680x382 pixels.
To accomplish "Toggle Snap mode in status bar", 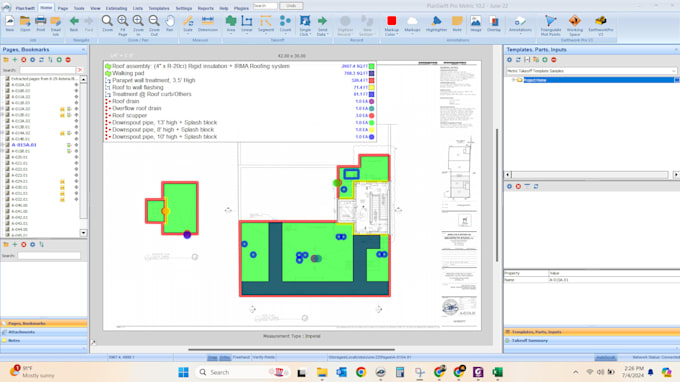I will 212,357.
